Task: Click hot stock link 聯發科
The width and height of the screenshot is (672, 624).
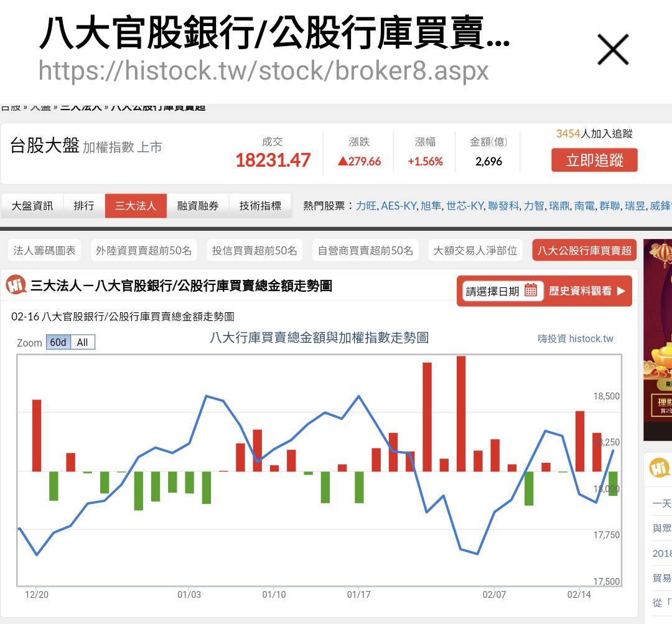Action: (x=503, y=206)
